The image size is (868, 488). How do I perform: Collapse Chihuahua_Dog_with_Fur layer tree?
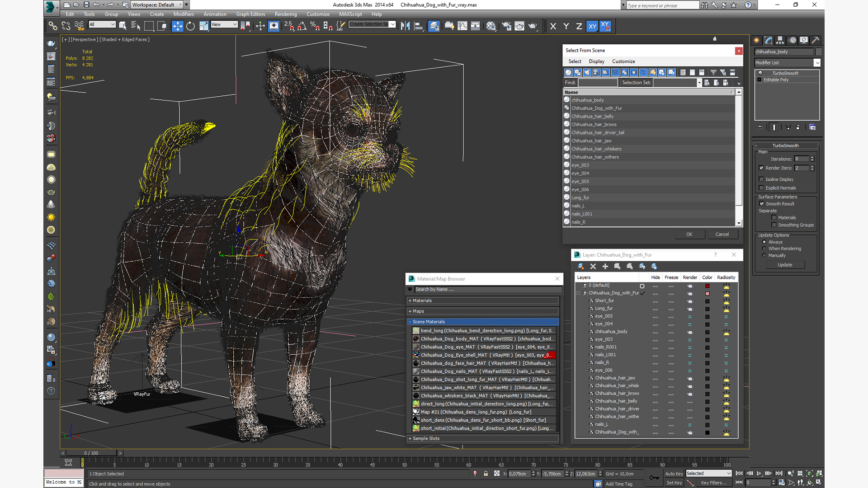point(578,293)
